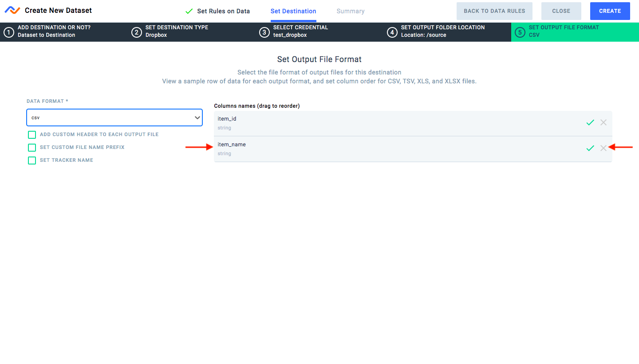639x364 pixels.
Task: Click the green check icon in the item_id row
Action: pyautogui.click(x=590, y=123)
